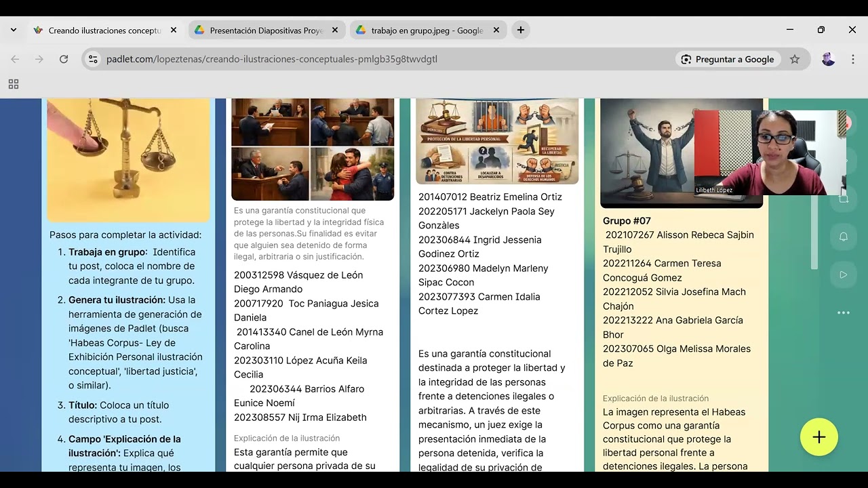Viewport: 868px width, 488px height.
Task: Close the Creando ilustraciones tab
Action: pos(174,30)
